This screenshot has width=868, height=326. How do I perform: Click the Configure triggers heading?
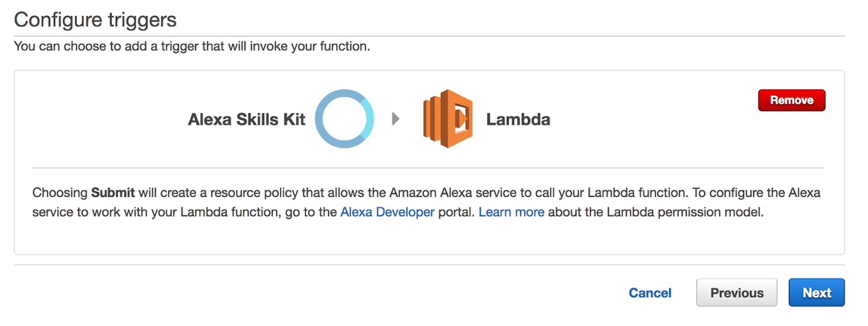(x=95, y=19)
